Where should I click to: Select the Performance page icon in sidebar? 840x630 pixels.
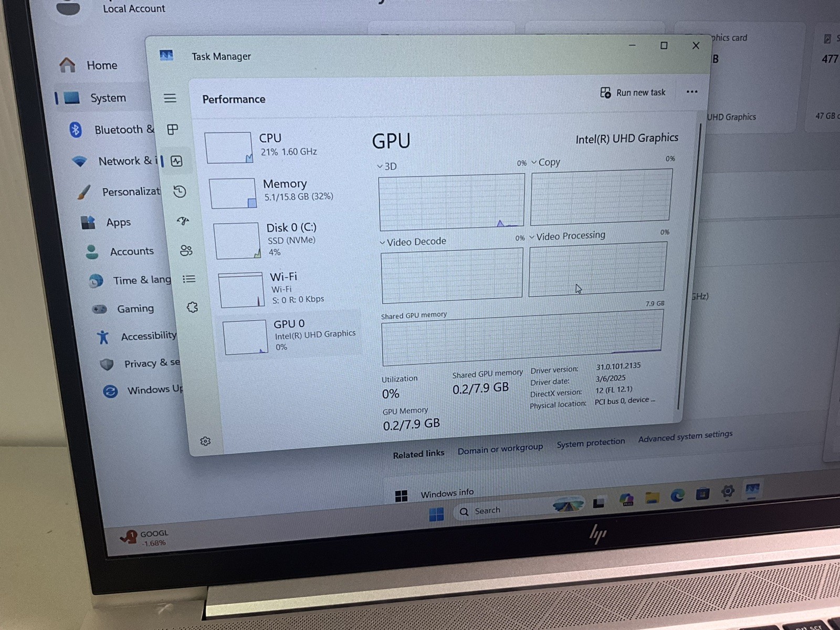(x=176, y=161)
